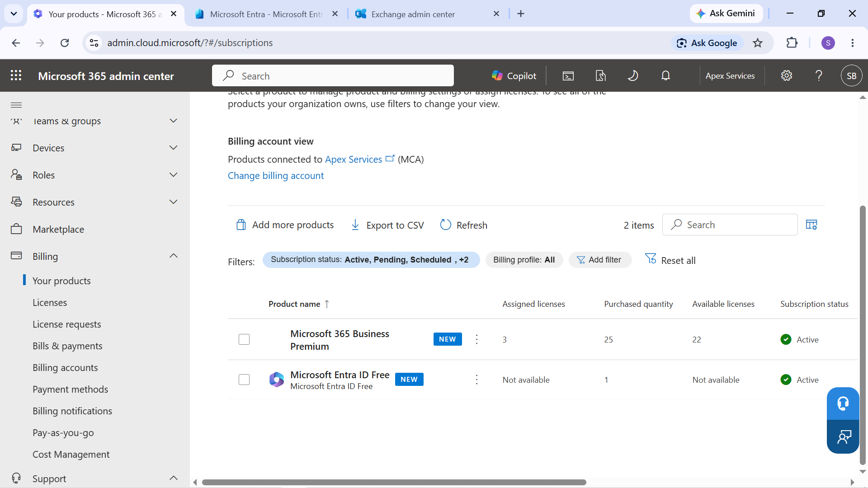Click the Microsoft Entra ID Free product logo

point(277,380)
